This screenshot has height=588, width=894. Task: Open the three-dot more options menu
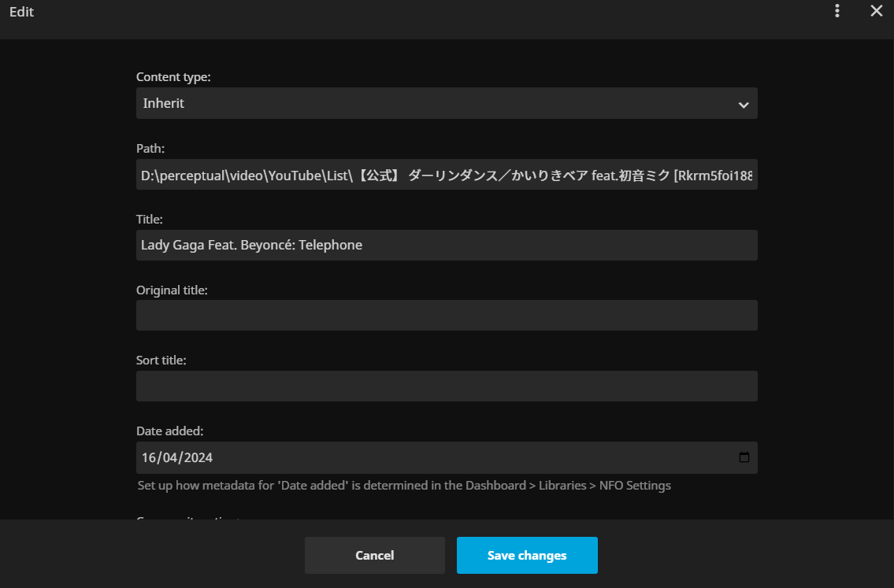pyautogui.click(x=837, y=11)
